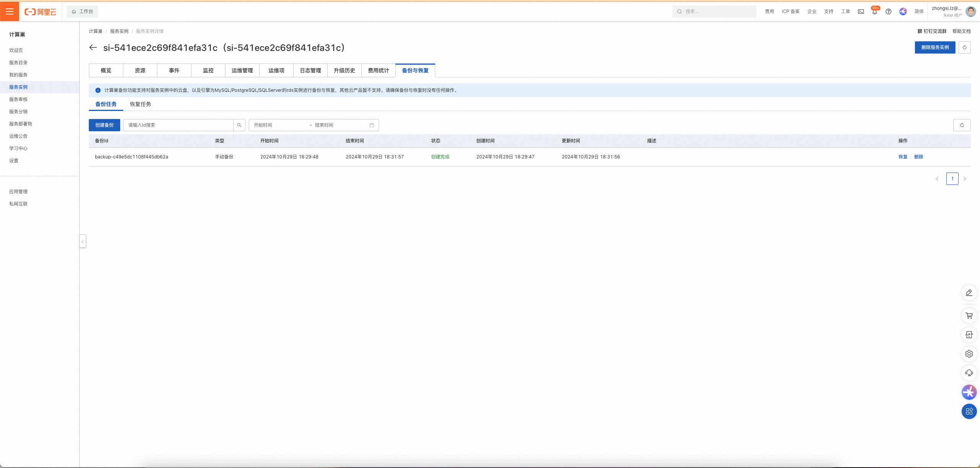
Task: Open the calendar date range picker
Action: coord(371,125)
